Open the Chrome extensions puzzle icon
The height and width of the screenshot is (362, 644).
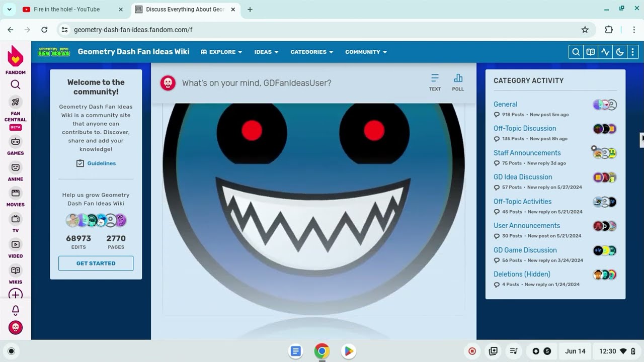pos(609,30)
